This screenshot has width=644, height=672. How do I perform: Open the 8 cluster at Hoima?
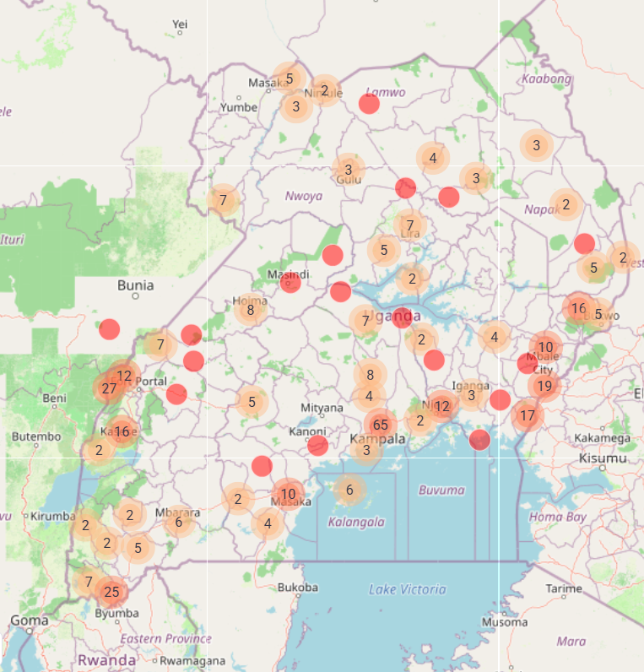tap(251, 310)
